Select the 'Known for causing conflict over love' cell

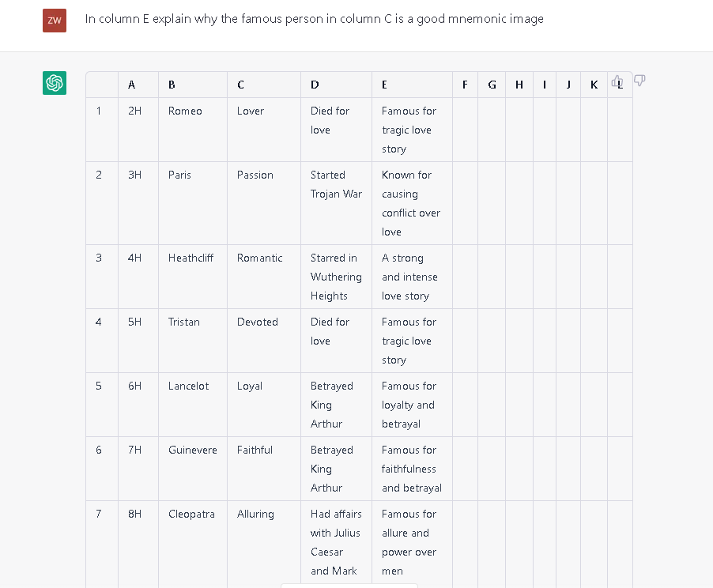click(411, 203)
